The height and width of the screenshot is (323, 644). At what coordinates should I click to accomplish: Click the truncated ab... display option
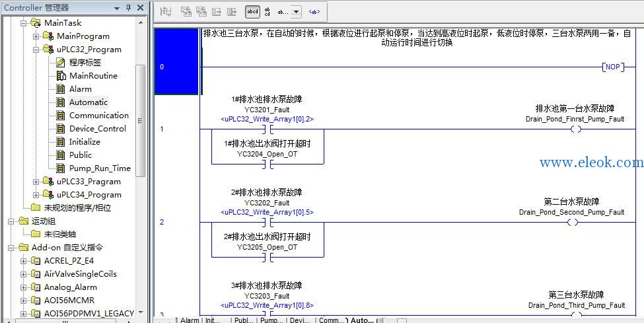(x=283, y=12)
